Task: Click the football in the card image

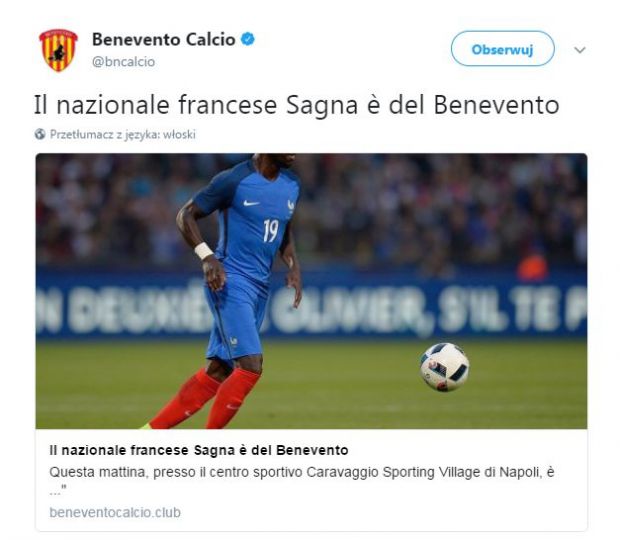Action: click(x=444, y=367)
